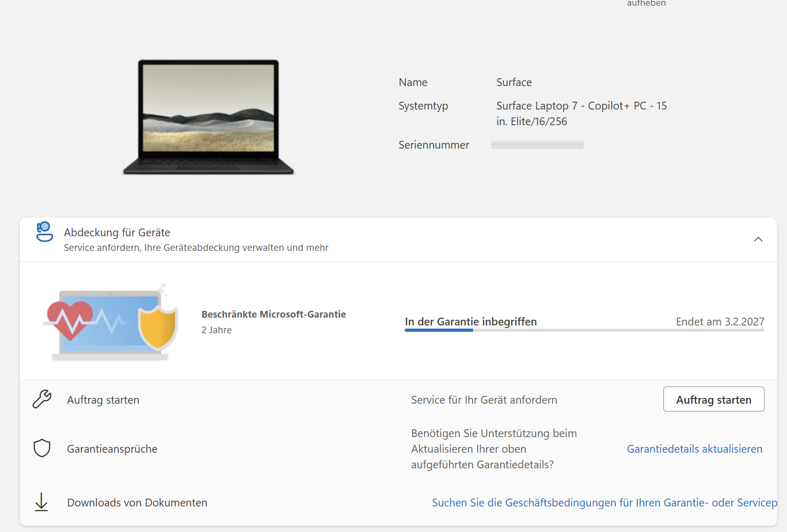Click the 'Downloads von Dokumenten' row label
The image size is (787, 532).
pyautogui.click(x=137, y=503)
